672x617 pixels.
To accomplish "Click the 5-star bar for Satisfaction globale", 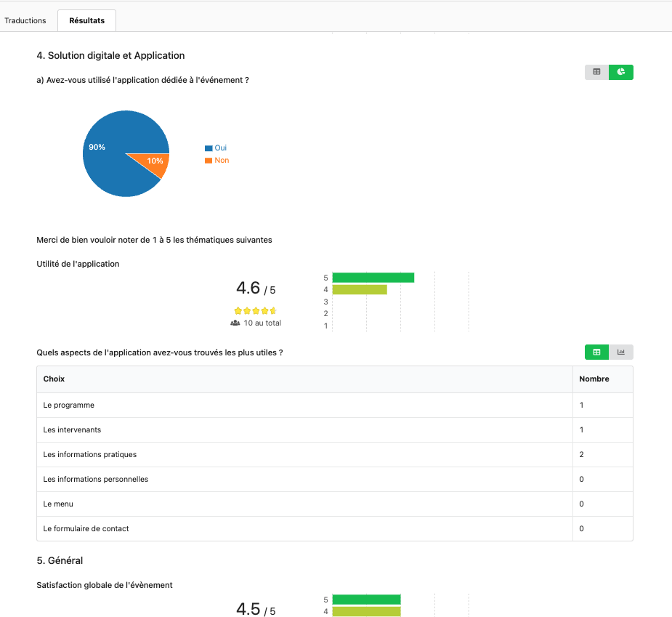I will (x=366, y=600).
